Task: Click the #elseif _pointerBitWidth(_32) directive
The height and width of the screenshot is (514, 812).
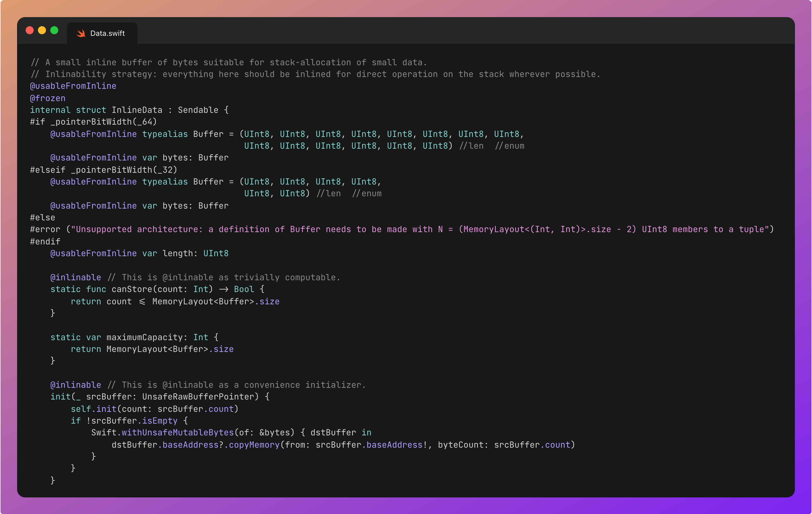Action: tap(103, 170)
